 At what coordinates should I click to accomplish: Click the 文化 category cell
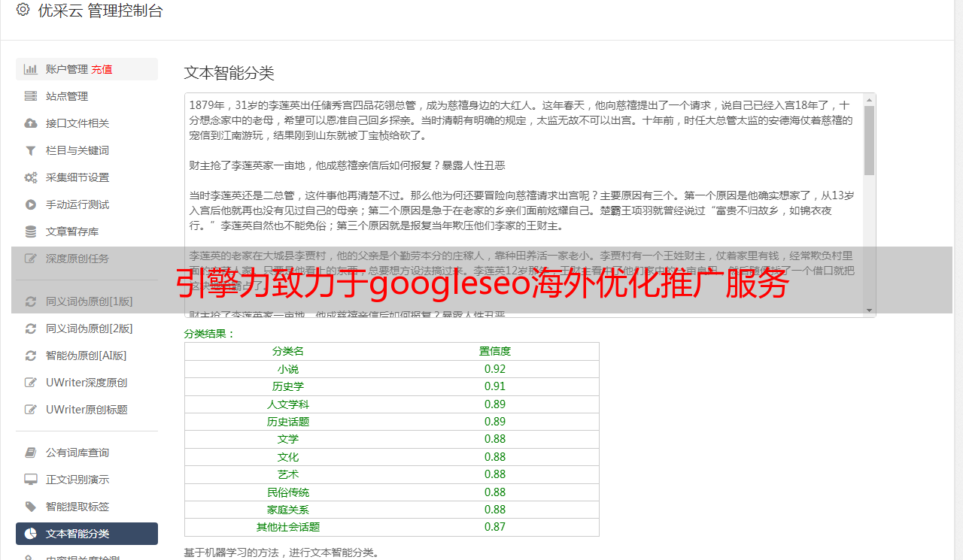pyautogui.click(x=288, y=457)
